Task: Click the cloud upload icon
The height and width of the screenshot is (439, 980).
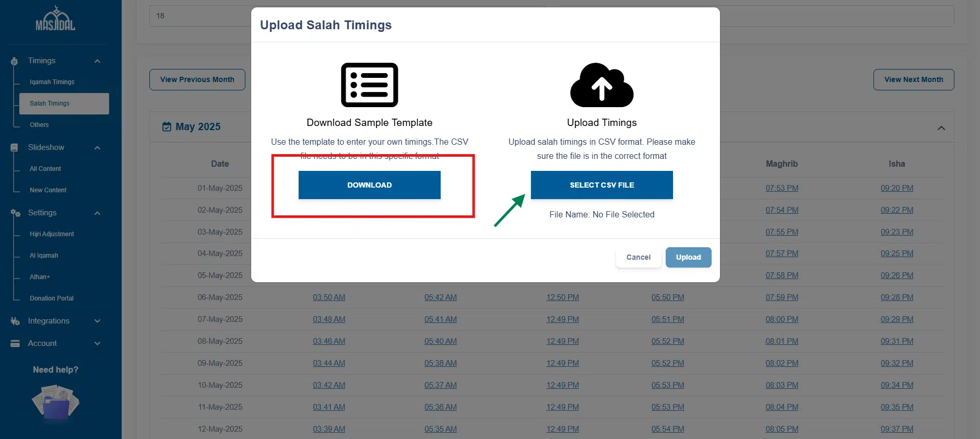Action: 601,85
